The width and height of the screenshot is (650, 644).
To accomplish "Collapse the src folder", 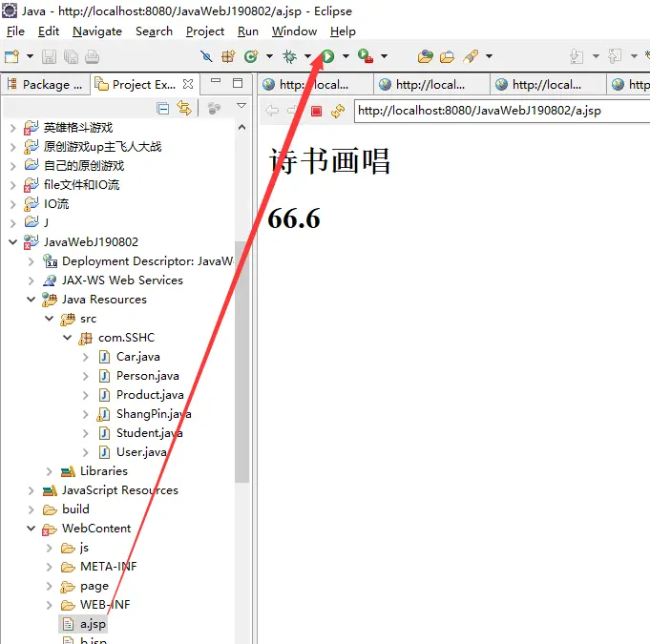I will coord(50,319).
